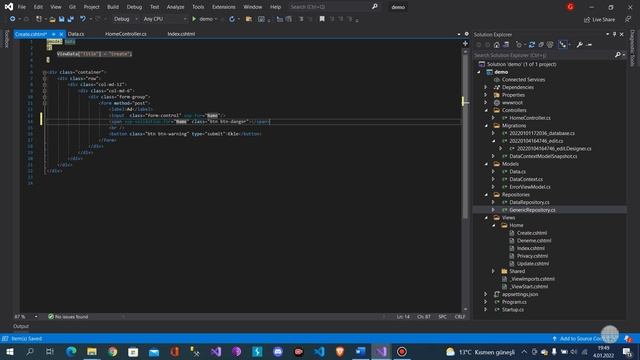640x360 pixels.
Task: Close the Create.cshtml tab
Action: point(61,34)
